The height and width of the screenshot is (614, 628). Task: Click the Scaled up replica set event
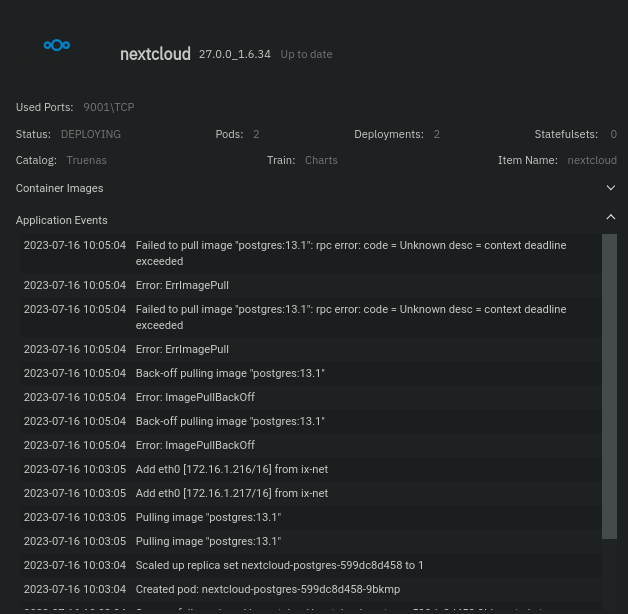(x=310, y=566)
